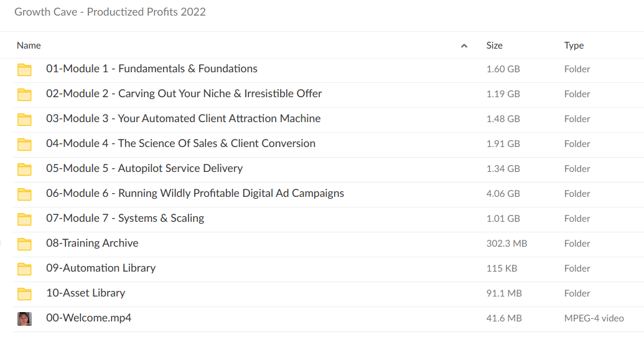Screen dimensions: 644x342
Task: Click the 10-Asset Library folder icon
Action: point(24,293)
